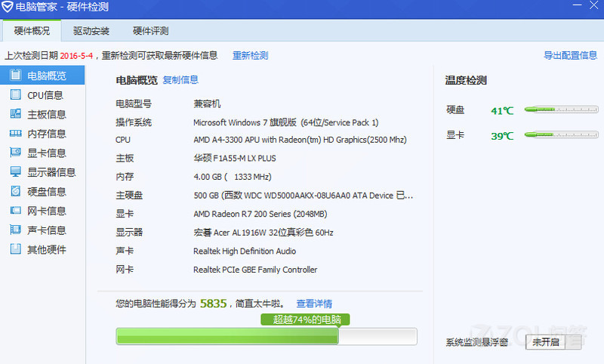Toggle the 系统监测悬浮窗 switch on
Screen dimensions: 604x364
(x=553, y=342)
